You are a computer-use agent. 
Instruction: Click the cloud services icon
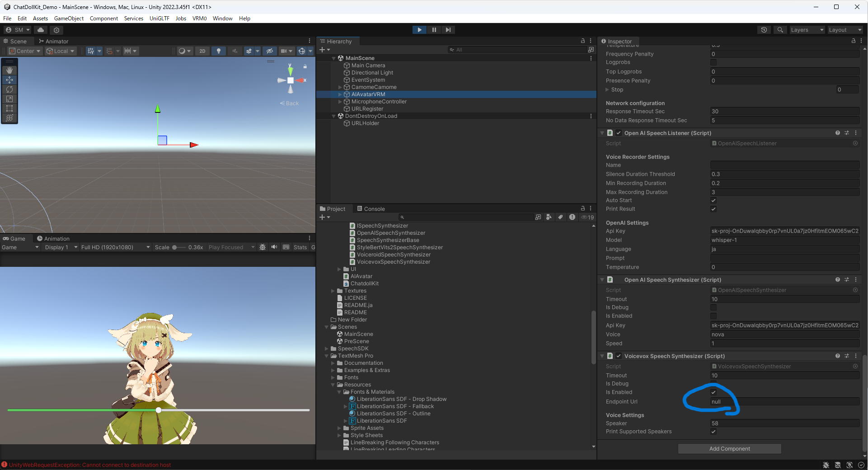click(41, 30)
